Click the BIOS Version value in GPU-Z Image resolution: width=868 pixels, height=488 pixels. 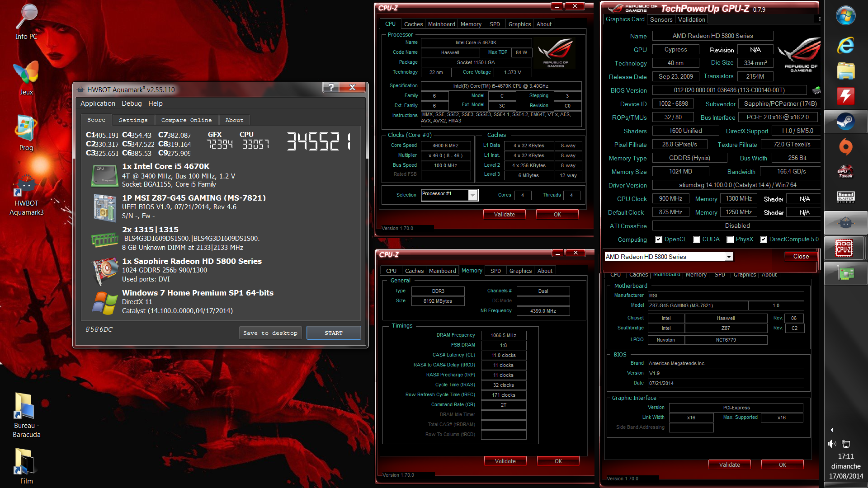tap(729, 90)
